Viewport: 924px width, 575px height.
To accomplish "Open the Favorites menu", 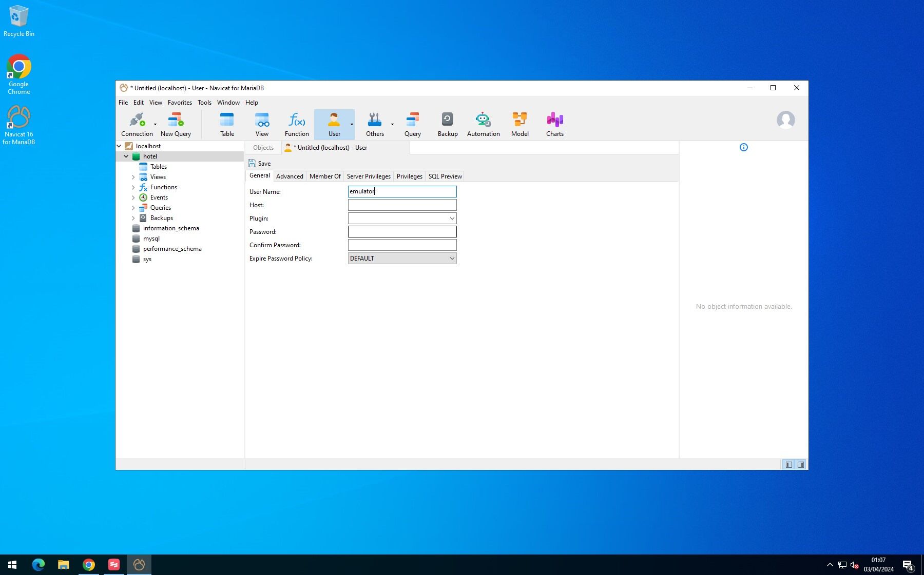I will tap(180, 103).
